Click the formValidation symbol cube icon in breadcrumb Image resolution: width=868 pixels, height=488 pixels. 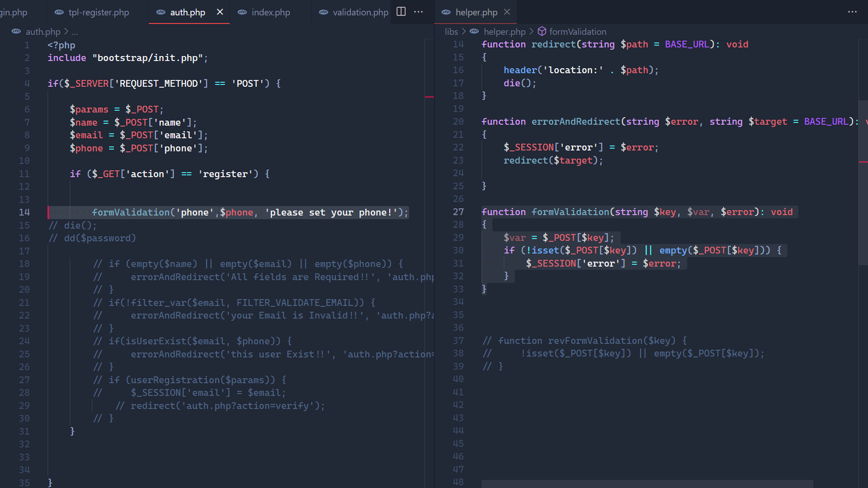(x=542, y=31)
